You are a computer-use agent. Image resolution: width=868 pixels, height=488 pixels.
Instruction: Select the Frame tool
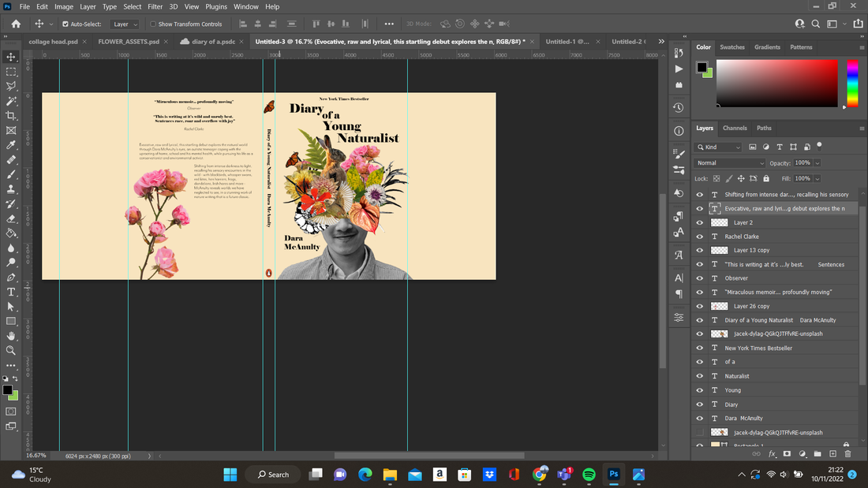click(x=11, y=131)
